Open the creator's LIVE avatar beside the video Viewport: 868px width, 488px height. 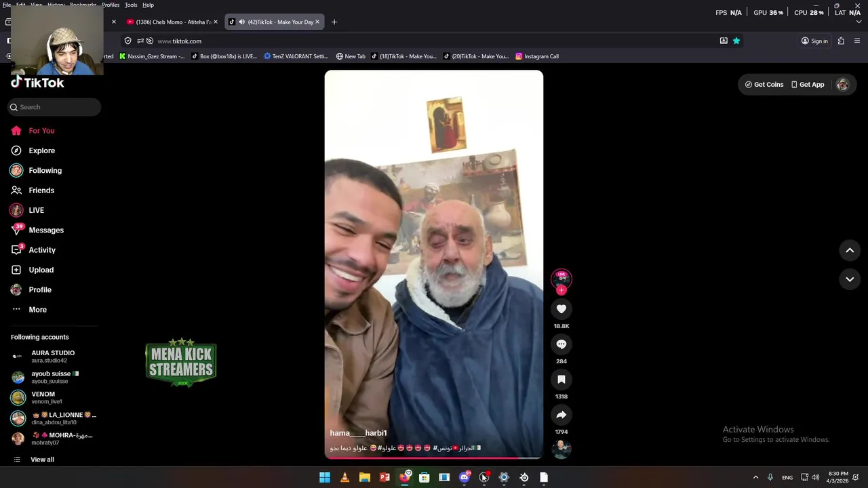(561, 279)
